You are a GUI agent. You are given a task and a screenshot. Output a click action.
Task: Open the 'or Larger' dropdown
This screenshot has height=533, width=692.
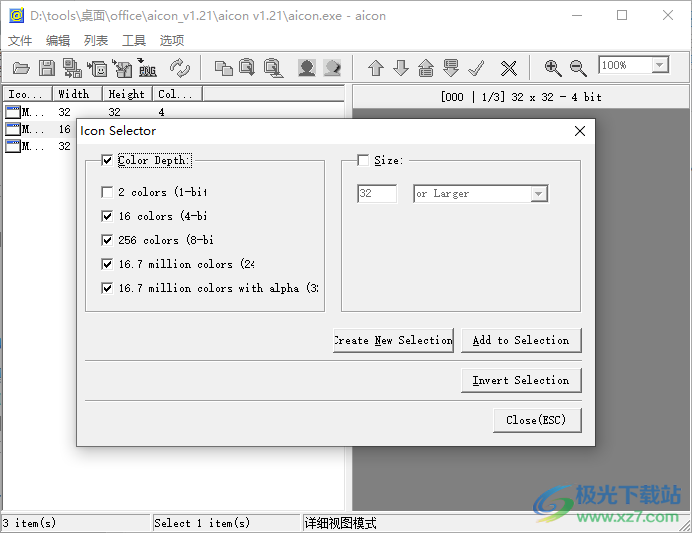pyautogui.click(x=538, y=194)
